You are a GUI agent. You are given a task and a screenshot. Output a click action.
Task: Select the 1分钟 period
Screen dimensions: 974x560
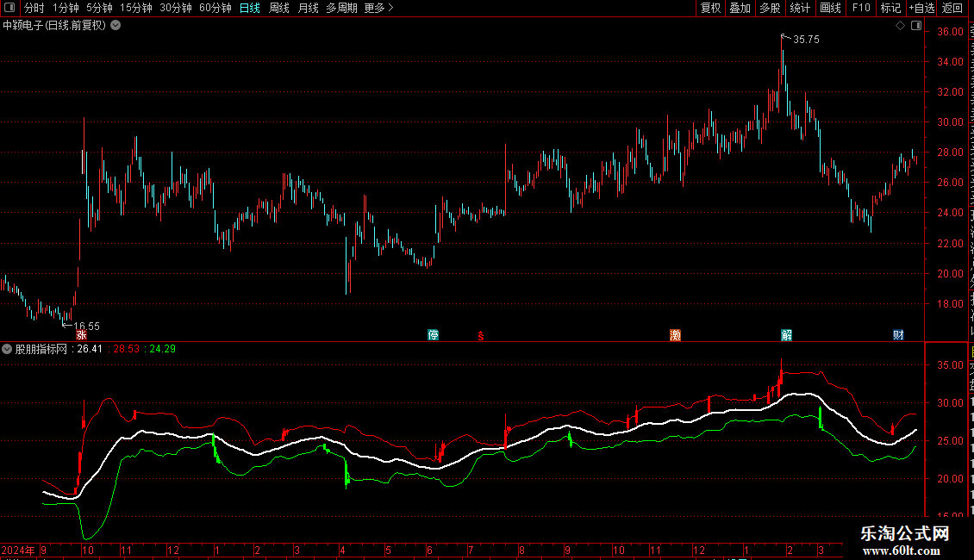point(66,8)
